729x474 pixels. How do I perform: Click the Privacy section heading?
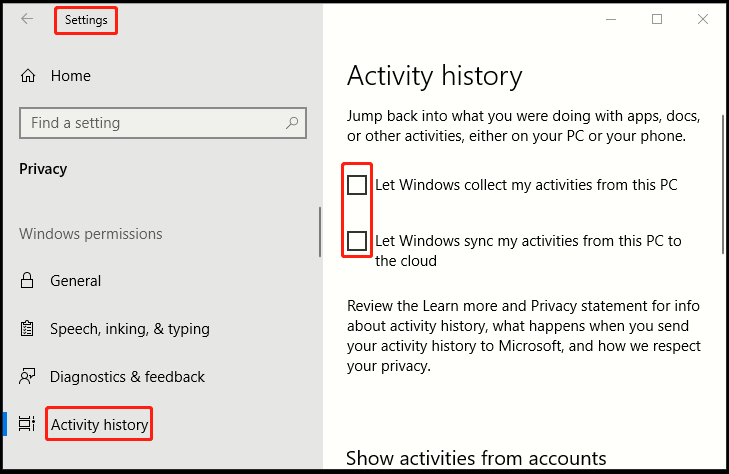tap(43, 169)
